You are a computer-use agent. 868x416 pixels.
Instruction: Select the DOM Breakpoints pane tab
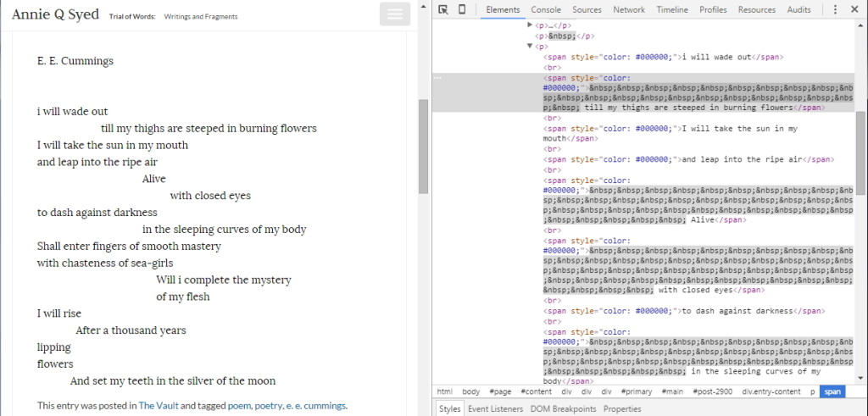click(x=563, y=409)
